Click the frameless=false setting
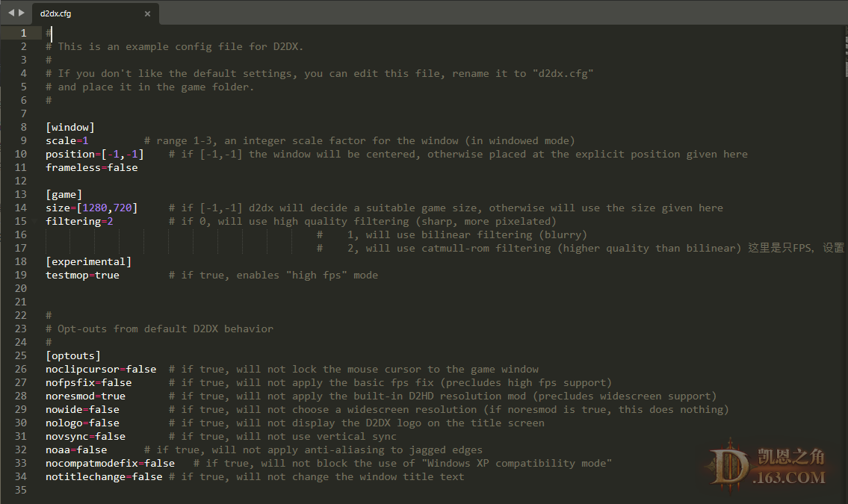The width and height of the screenshot is (848, 504). click(x=91, y=167)
